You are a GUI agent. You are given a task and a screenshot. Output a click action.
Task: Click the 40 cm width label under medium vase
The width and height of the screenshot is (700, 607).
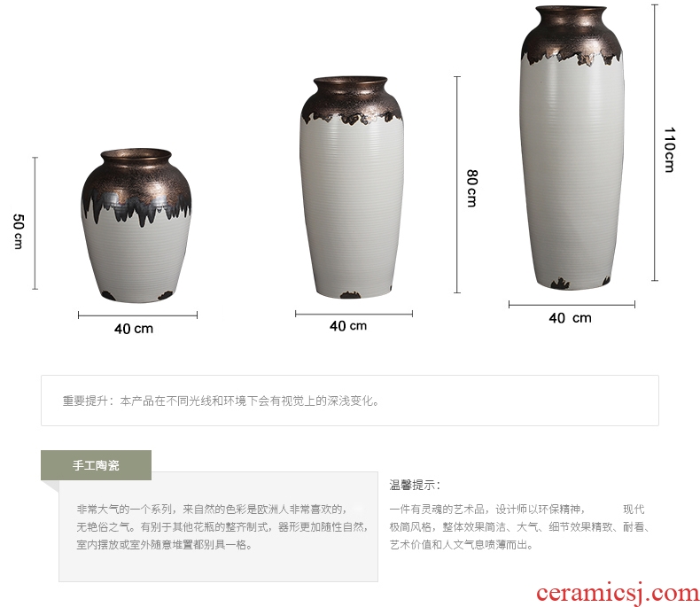pos(348,326)
